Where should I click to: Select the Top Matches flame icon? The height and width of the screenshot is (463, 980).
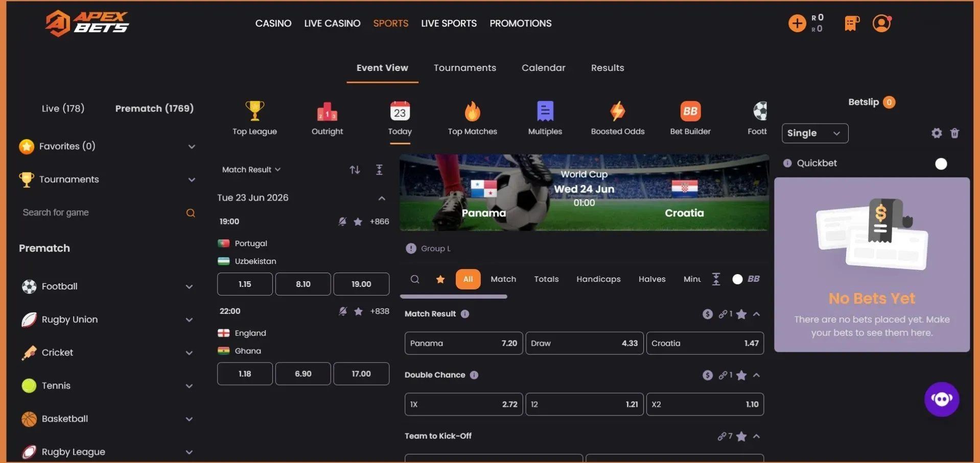pos(472,111)
